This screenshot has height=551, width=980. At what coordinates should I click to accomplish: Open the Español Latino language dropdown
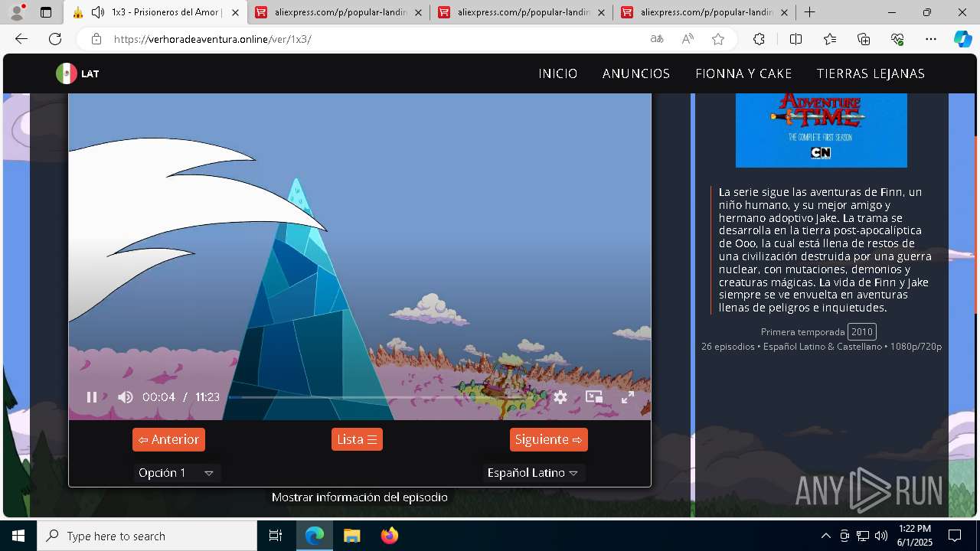point(534,473)
